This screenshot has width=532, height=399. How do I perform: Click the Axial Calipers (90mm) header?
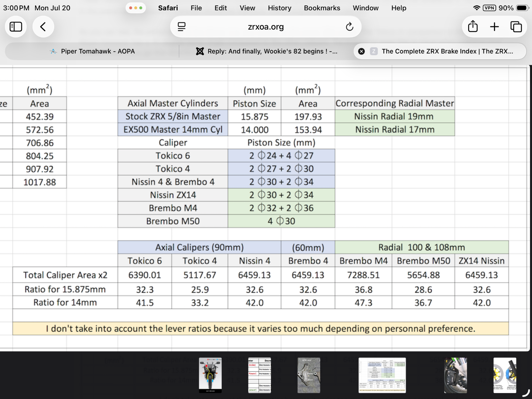tap(199, 247)
